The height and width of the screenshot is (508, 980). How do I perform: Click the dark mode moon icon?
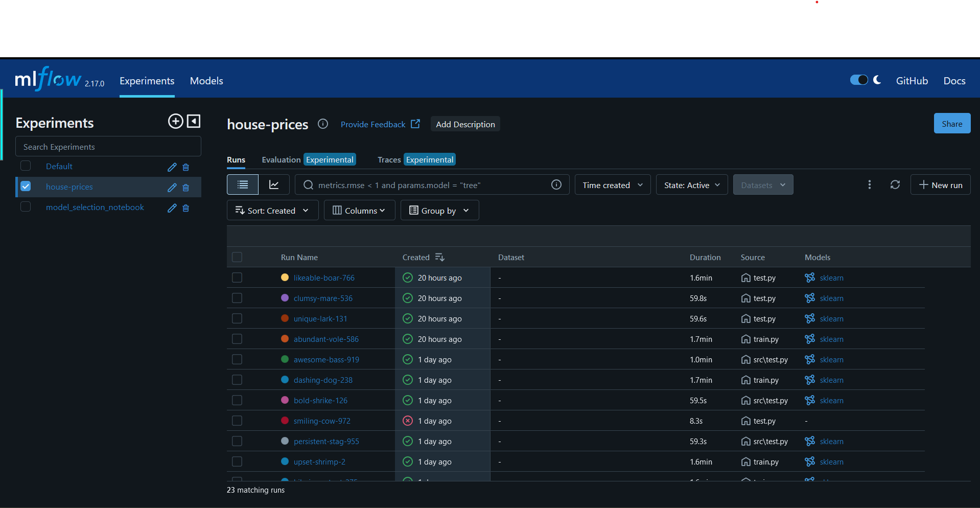878,80
